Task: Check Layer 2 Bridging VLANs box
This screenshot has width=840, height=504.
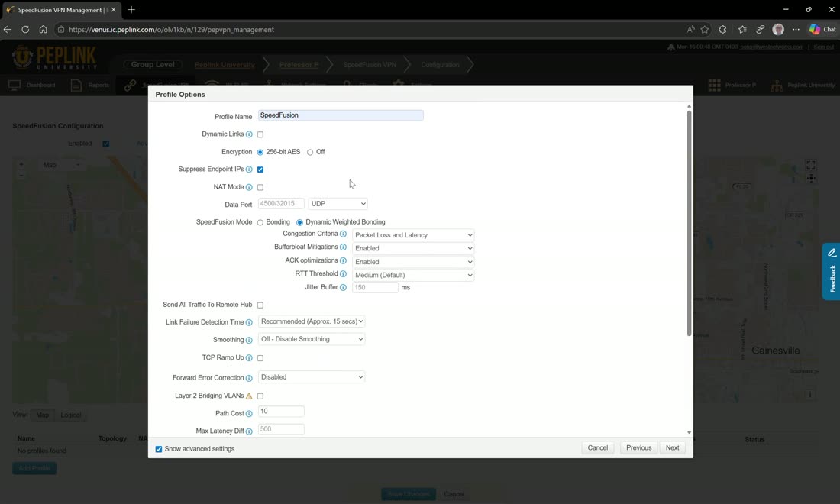Action: pos(260,396)
